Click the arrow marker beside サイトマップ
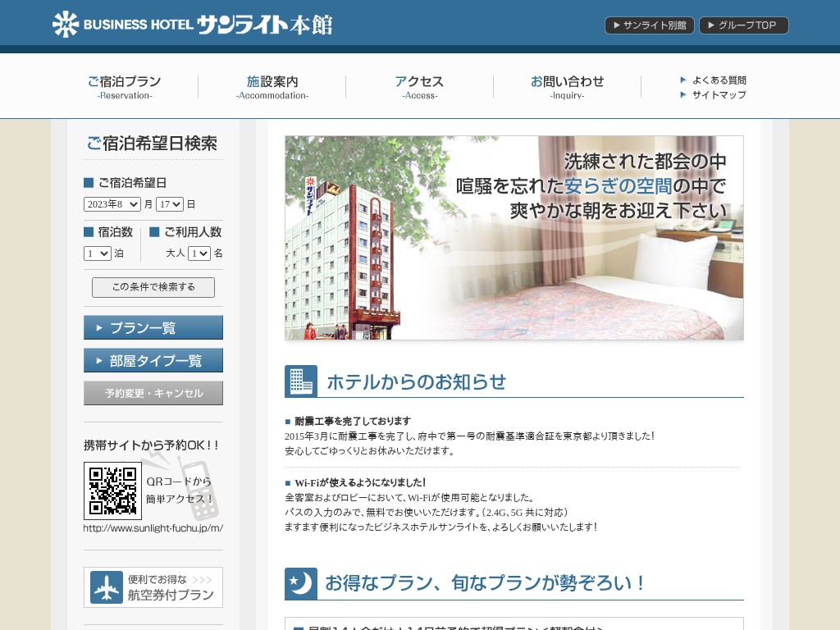Screen dimensions: 840x630 coord(683,95)
